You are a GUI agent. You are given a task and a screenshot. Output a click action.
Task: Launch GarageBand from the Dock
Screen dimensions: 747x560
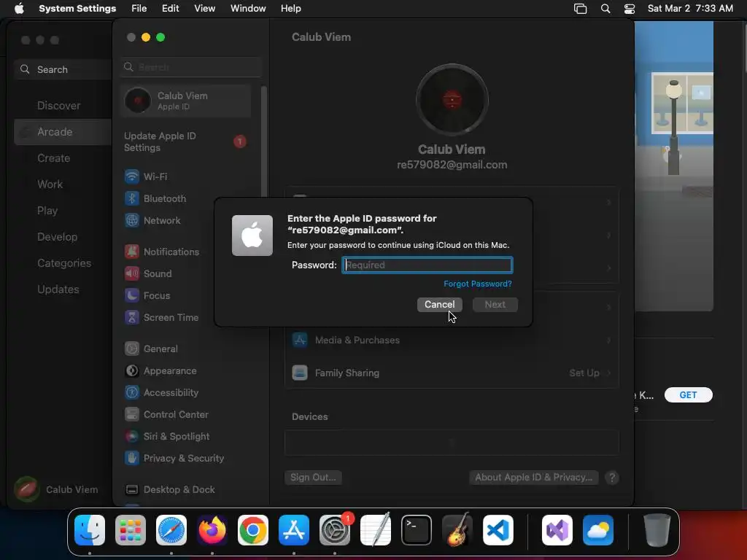pyautogui.click(x=457, y=530)
